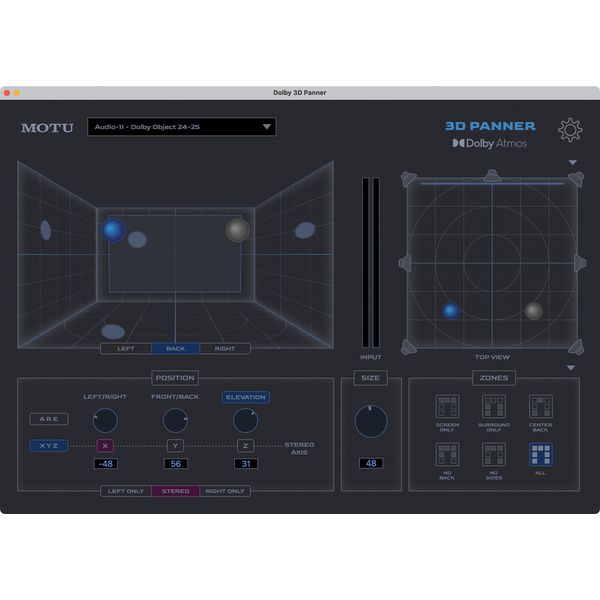Minimize the Dolby 3D Panner window
This screenshot has width=600, height=600.
pyautogui.click(x=17, y=93)
